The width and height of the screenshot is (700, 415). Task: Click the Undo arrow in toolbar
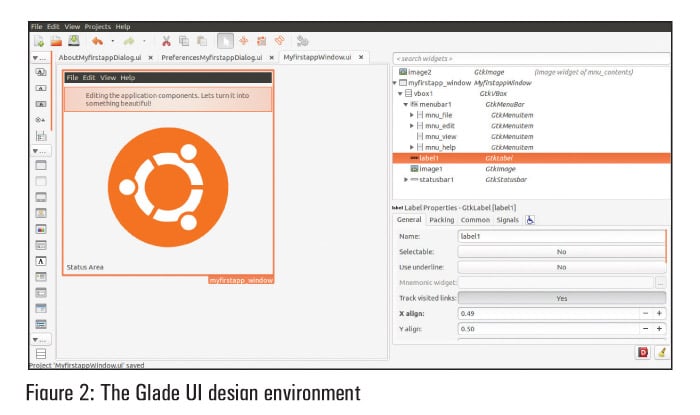pos(97,41)
